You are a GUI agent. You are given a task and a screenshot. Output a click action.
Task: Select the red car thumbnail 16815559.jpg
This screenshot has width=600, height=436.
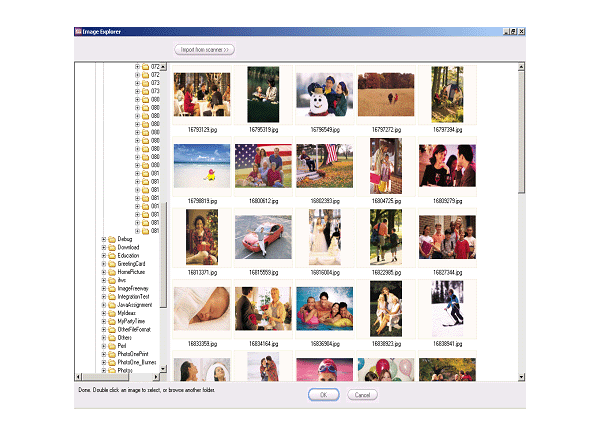pos(263,238)
